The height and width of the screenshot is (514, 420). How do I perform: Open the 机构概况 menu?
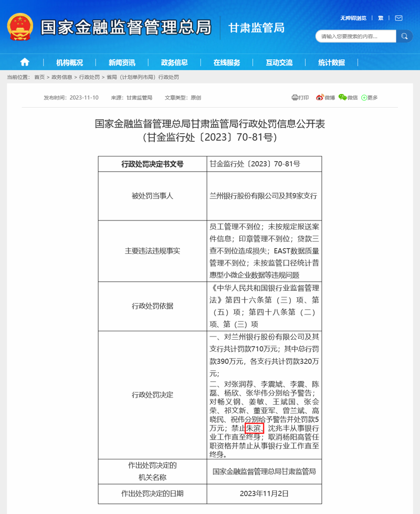pos(69,62)
